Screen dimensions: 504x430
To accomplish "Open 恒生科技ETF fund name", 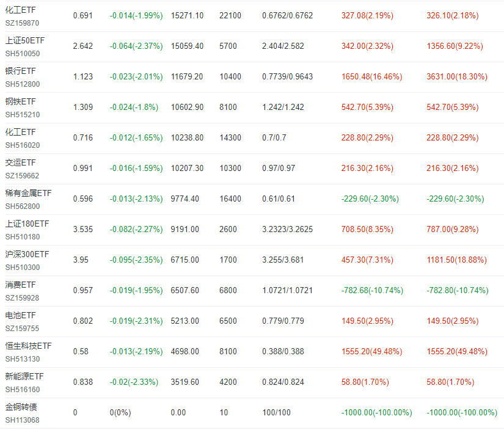I will coord(28,346).
